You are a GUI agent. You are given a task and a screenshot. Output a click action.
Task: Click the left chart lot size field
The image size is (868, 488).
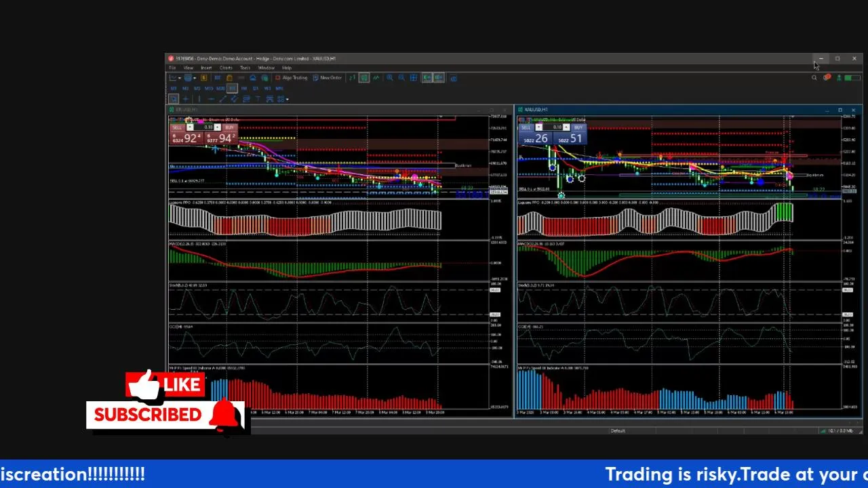click(x=203, y=127)
